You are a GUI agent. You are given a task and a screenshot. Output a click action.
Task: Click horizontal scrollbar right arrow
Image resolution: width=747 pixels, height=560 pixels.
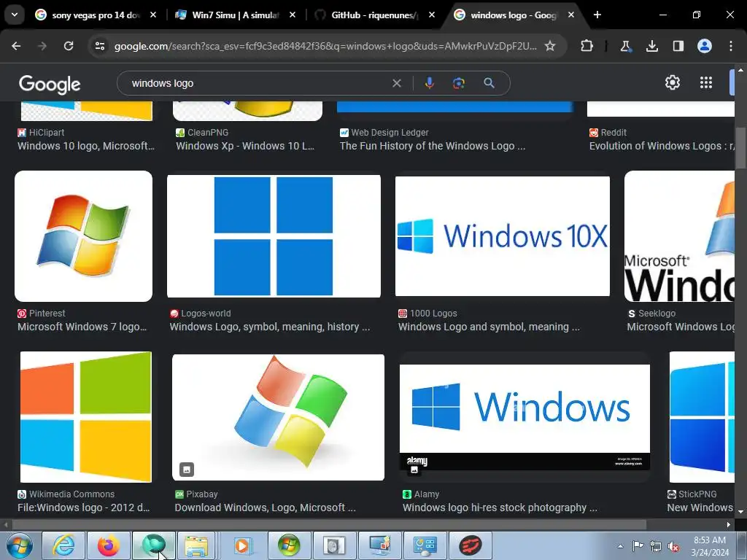coord(729,525)
